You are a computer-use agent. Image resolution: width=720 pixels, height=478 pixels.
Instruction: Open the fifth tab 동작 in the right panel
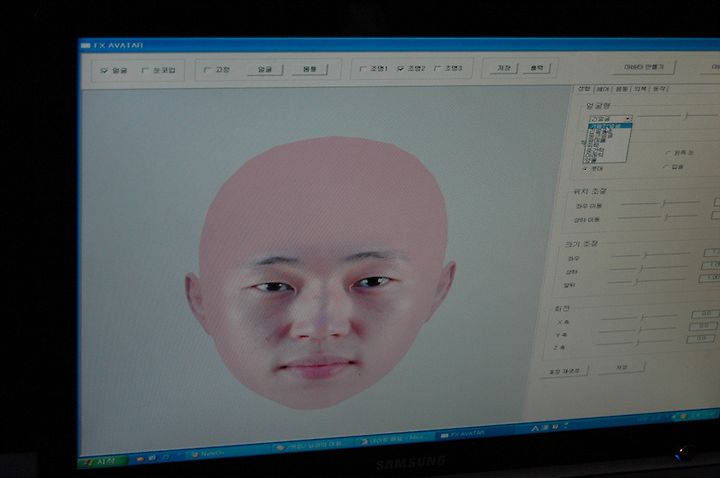pyautogui.click(x=659, y=89)
